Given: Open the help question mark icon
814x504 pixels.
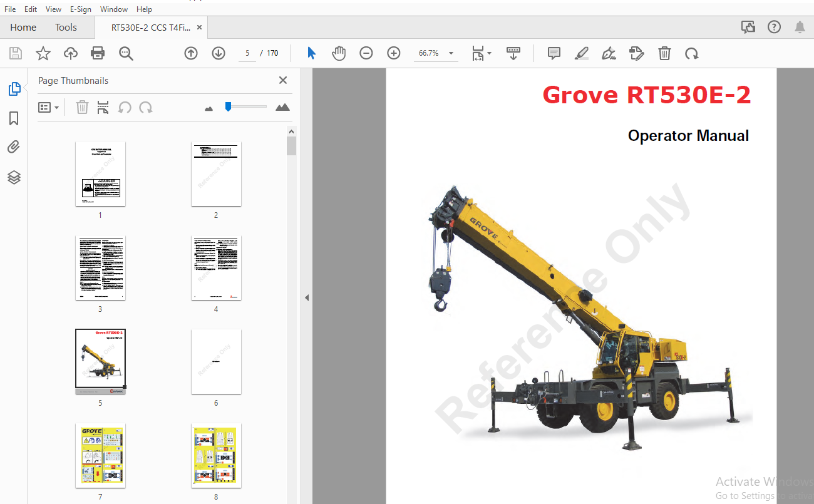Looking at the screenshot, I should [775, 27].
